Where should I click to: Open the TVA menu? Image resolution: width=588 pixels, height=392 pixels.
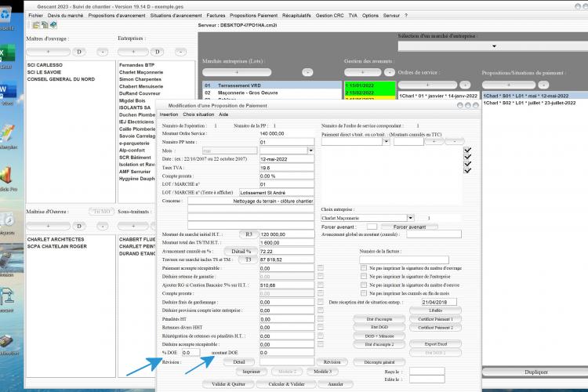353,16
